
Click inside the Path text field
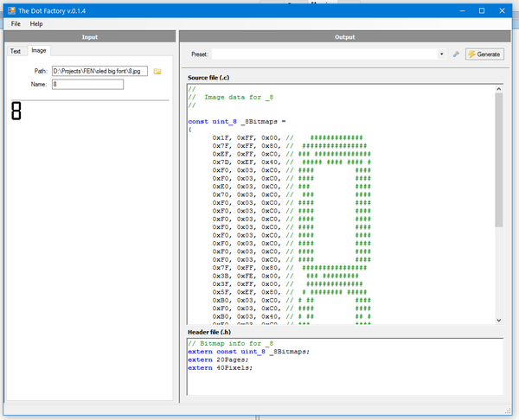(x=99, y=71)
